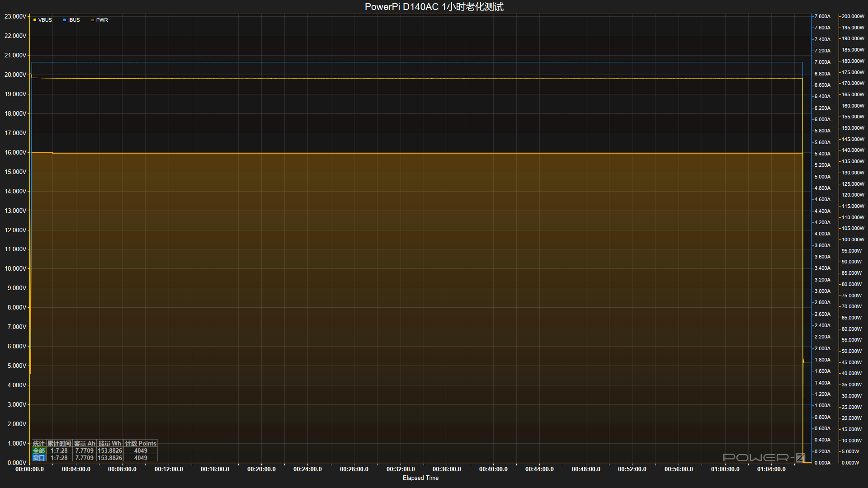The width and height of the screenshot is (868, 488).
Task: Click the 20.000V voltage axis label
Action: [x=15, y=75]
